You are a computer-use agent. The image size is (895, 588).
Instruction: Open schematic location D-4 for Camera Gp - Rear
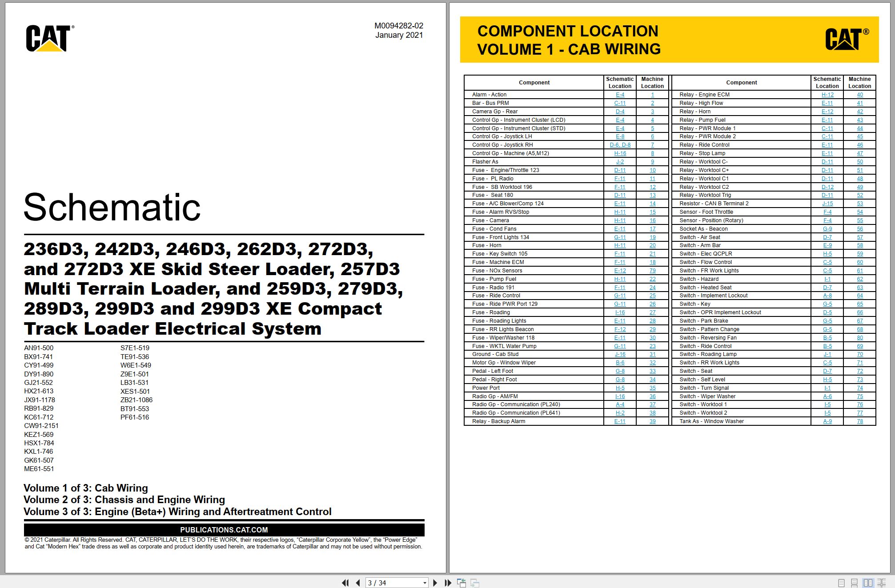(x=620, y=112)
